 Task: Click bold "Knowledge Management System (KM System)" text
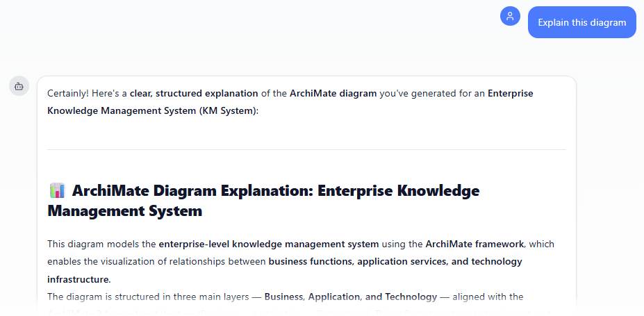pos(151,110)
